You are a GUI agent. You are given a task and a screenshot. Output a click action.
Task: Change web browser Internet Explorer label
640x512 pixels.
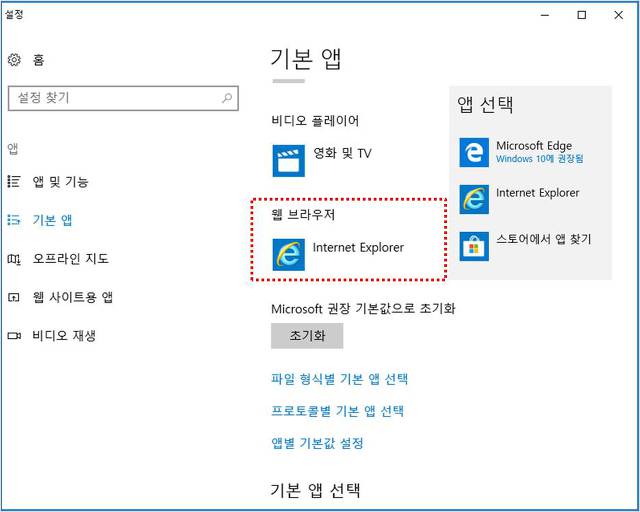click(x=358, y=247)
